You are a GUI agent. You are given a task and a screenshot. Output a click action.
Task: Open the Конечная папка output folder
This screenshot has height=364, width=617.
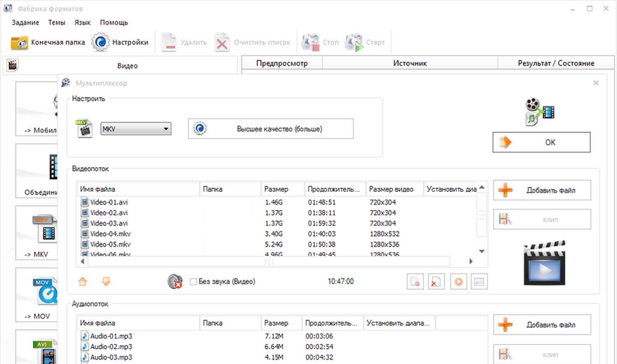[x=48, y=42]
